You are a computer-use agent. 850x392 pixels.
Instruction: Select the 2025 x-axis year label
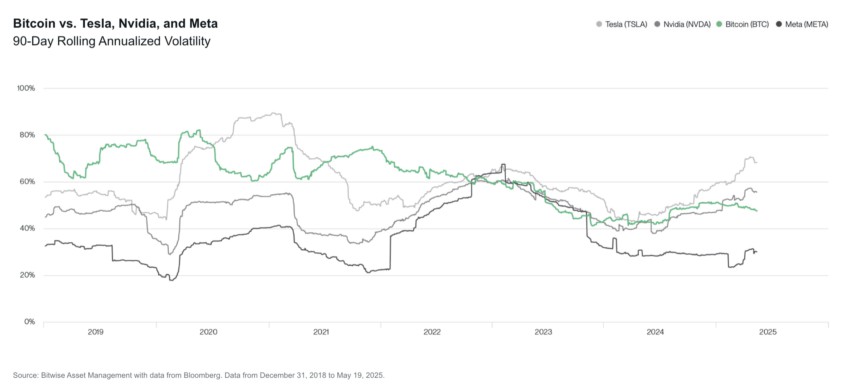(x=768, y=332)
